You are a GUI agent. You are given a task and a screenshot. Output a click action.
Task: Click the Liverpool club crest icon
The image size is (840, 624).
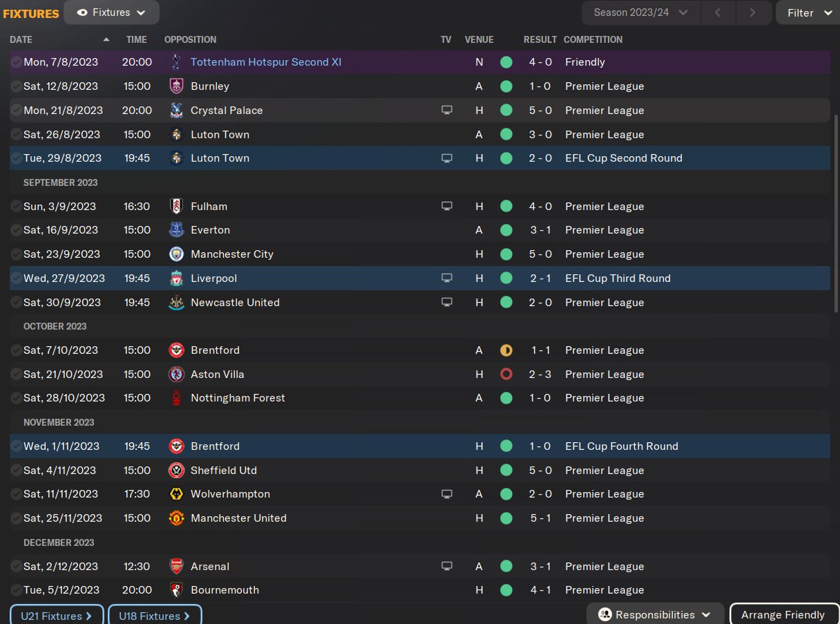coord(176,278)
